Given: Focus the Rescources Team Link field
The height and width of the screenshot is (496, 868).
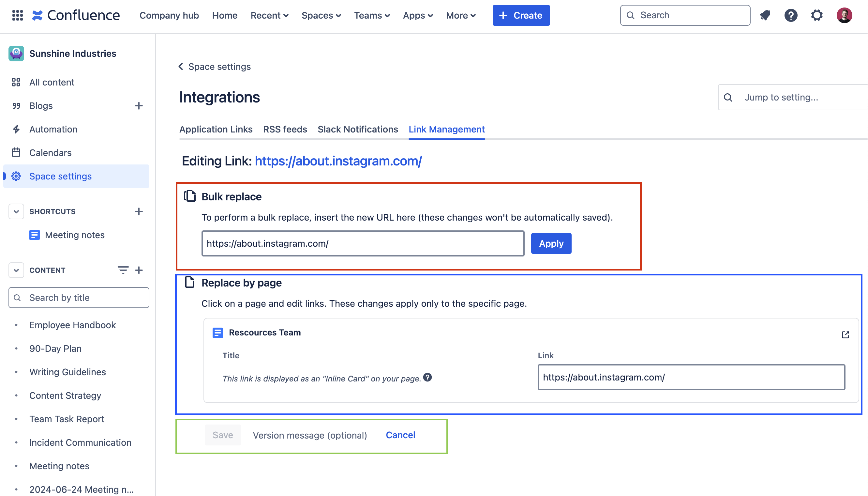Looking at the screenshot, I should pyautogui.click(x=691, y=377).
